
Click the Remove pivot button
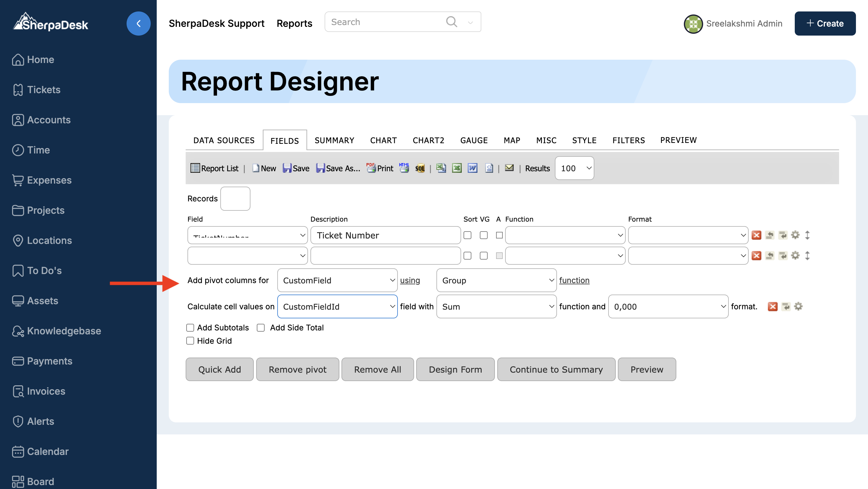(x=297, y=369)
